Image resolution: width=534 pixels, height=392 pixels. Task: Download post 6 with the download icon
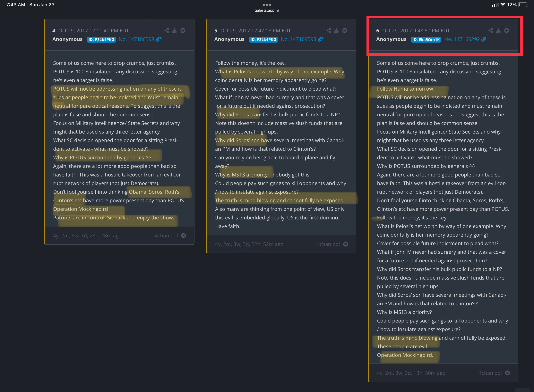pos(499,31)
